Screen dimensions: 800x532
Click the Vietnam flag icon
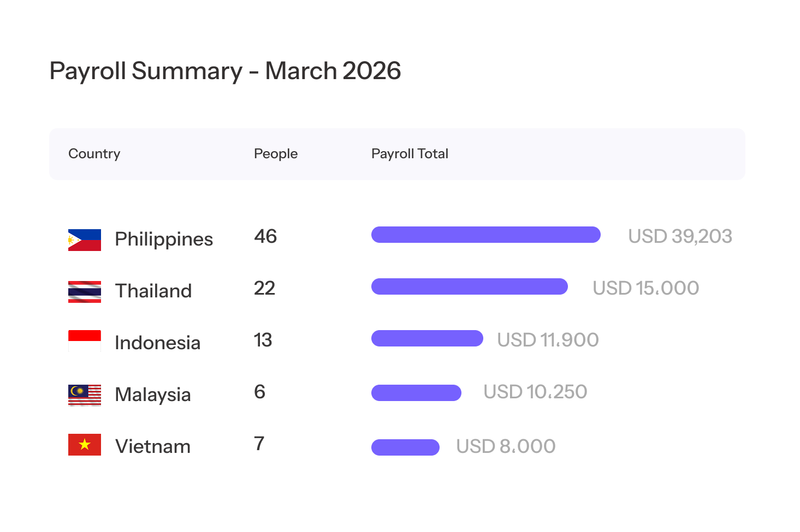(85, 445)
